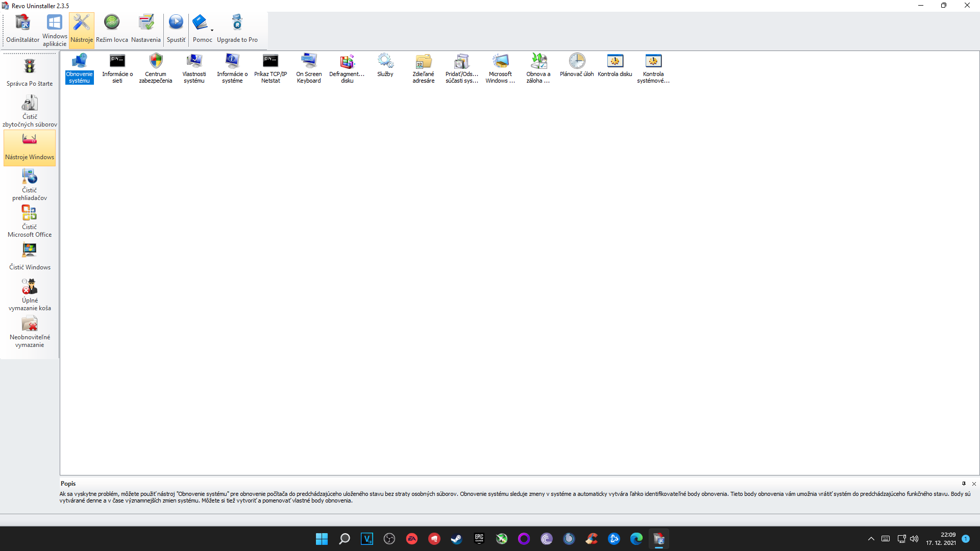Activate Režim lovca hunter mode

click(x=112, y=29)
